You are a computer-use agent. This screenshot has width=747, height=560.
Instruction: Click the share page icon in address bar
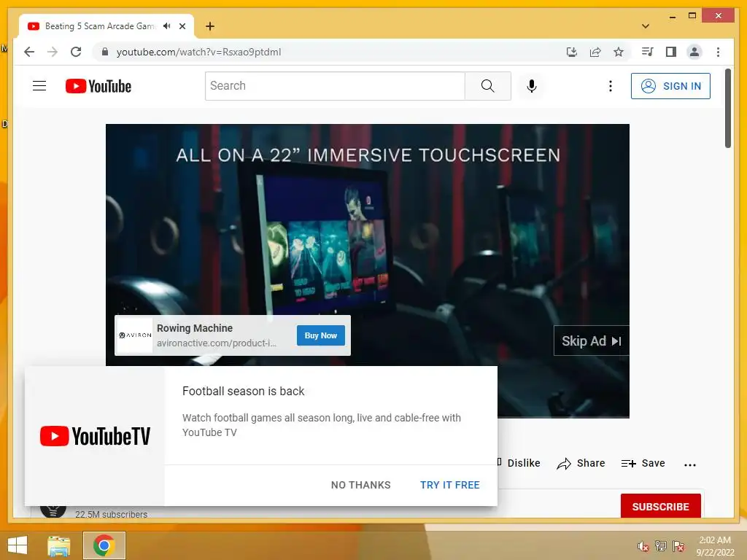tap(595, 52)
